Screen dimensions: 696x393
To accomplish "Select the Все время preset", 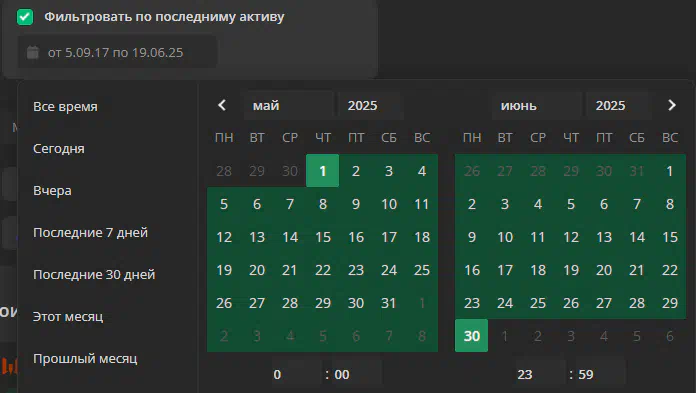I will 65,107.
